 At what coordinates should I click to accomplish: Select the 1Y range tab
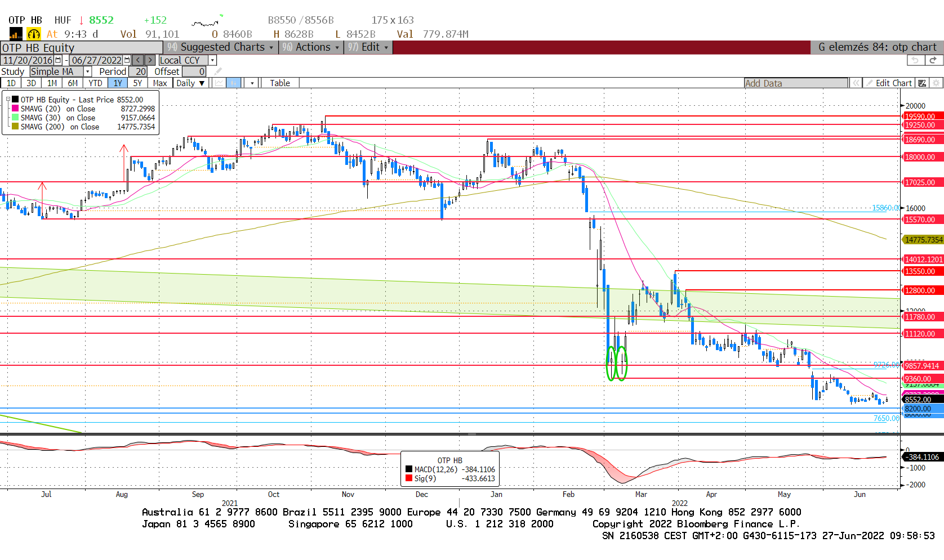click(118, 83)
